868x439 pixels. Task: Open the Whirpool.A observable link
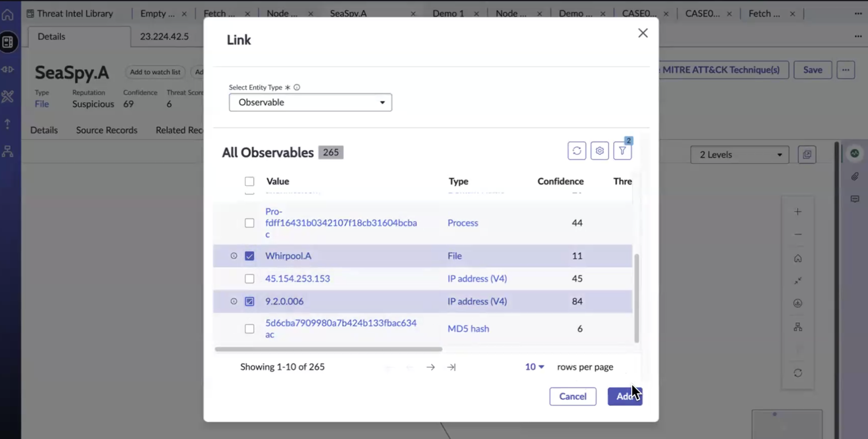288,256
